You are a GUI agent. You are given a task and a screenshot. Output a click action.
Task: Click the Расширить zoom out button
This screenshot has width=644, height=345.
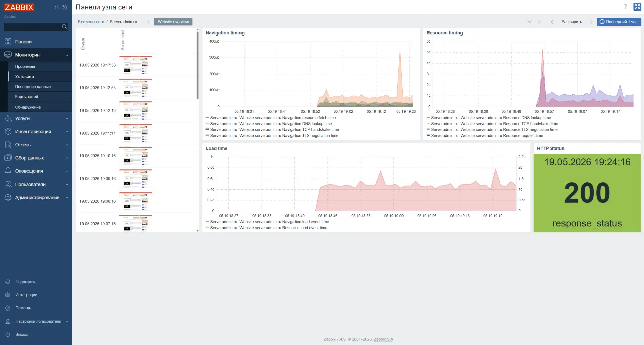(x=572, y=22)
